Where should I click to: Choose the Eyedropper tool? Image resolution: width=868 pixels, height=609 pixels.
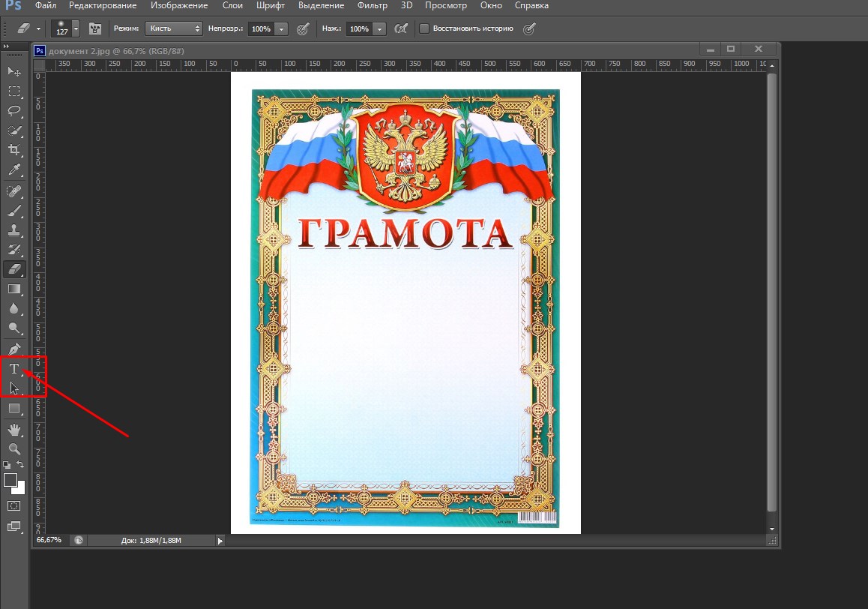pos(14,170)
